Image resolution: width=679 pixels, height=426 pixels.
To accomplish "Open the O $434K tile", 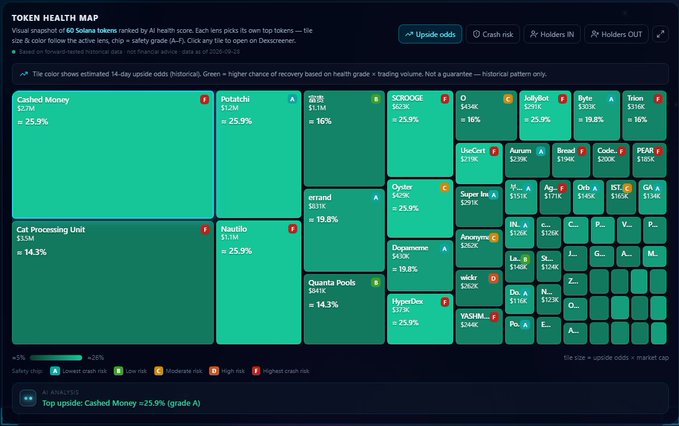I will [486, 115].
